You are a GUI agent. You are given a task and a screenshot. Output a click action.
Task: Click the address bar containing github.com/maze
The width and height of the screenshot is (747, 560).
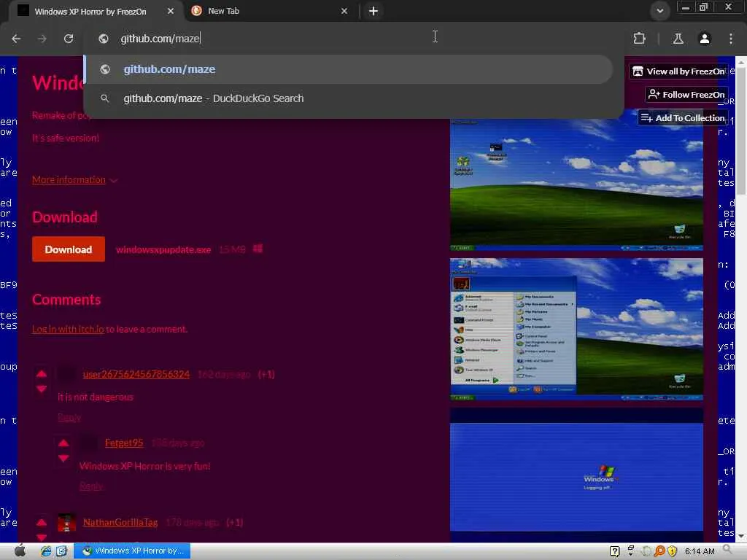[354, 39]
